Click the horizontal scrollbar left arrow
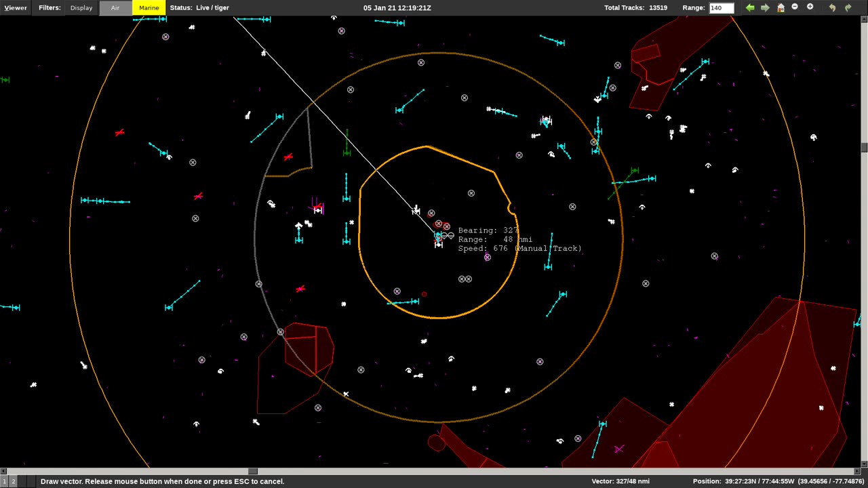This screenshot has height=488, width=868. [x=3, y=471]
